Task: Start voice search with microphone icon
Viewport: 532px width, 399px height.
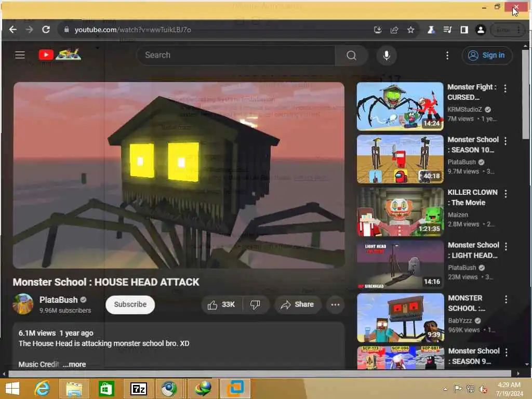Action: (387, 55)
